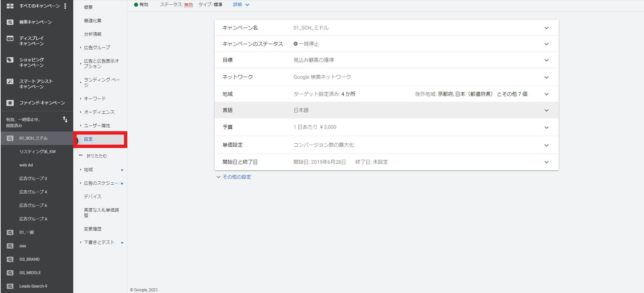Click the sort arrows icon beside campaign filter

[x=65, y=119]
